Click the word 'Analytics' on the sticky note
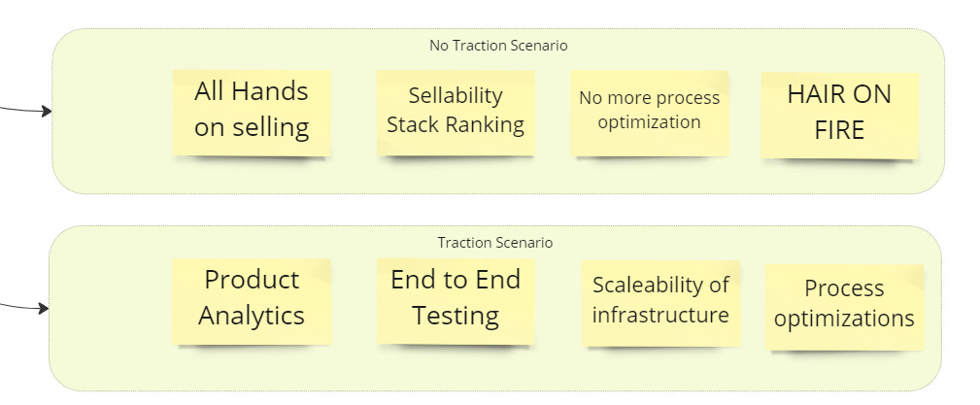 click(x=252, y=317)
